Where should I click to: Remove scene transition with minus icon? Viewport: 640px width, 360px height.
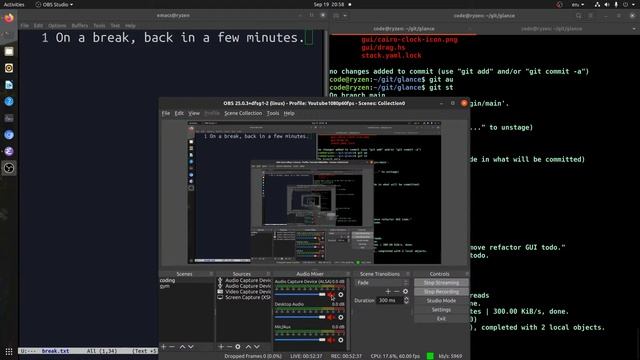point(396,291)
